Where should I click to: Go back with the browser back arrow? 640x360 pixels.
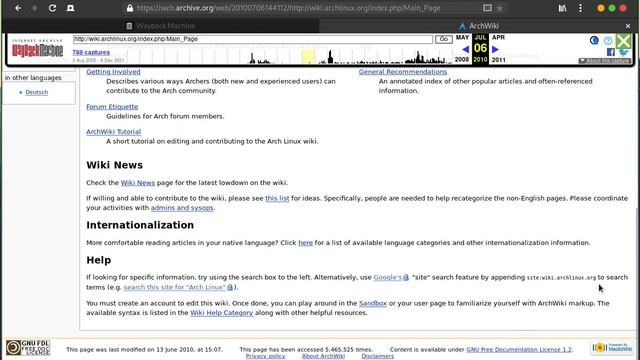(x=18, y=8)
